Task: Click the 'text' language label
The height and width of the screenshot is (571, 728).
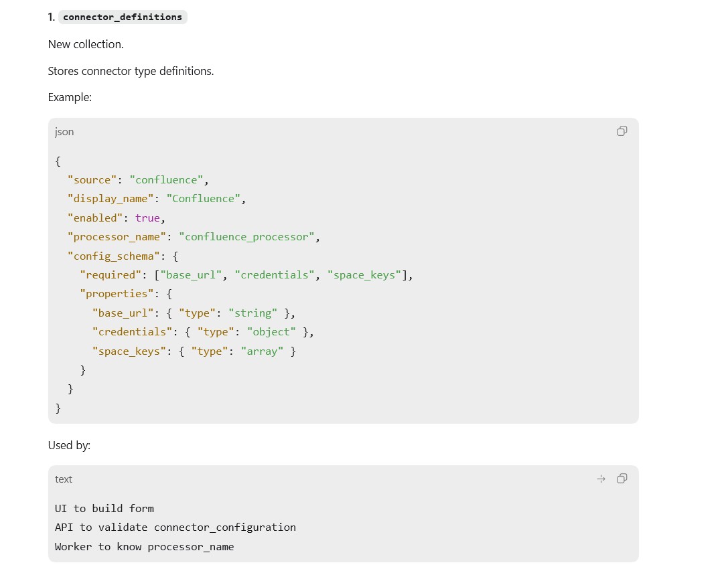Action: point(64,479)
